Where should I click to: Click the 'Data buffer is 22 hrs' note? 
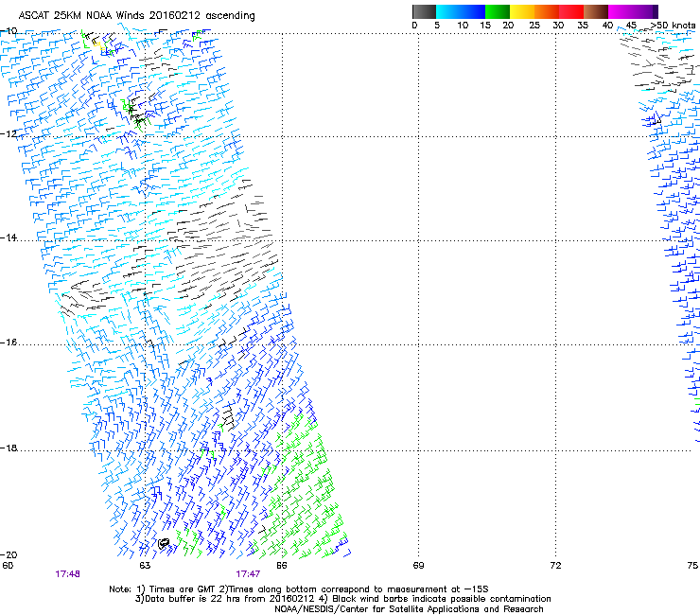(342, 599)
